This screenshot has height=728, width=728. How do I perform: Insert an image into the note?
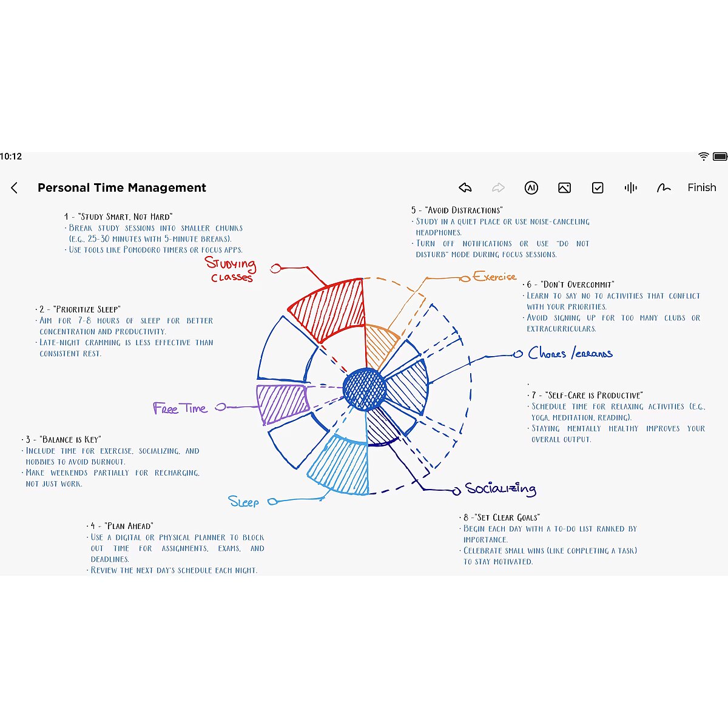pos(564,188)
